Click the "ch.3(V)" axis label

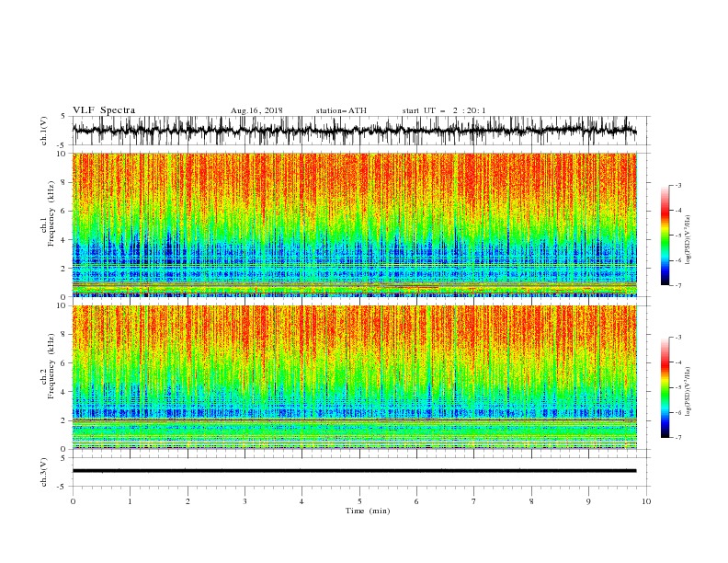pos(44,472)
